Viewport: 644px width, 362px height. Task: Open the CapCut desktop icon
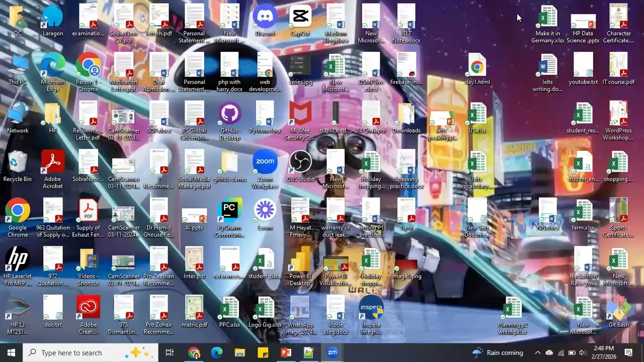[300, 21]
